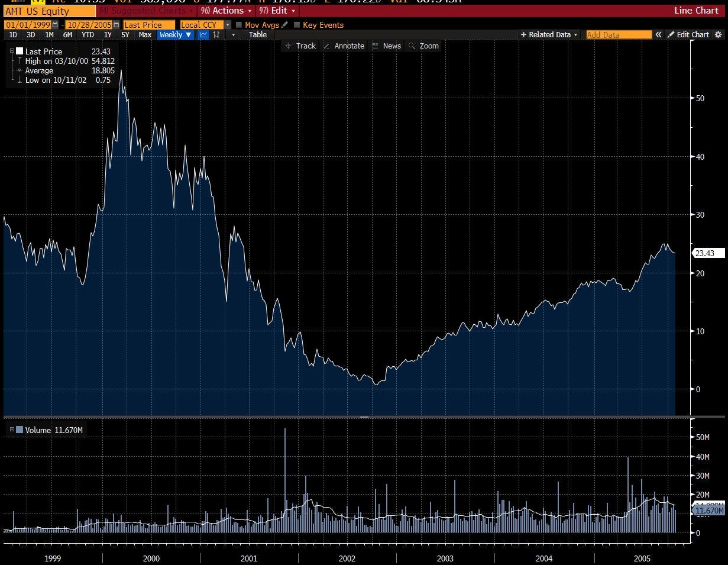Click the High on 03/10/00 legend row
This screenshot has height=565, width=728.
[x=66, y=61]
